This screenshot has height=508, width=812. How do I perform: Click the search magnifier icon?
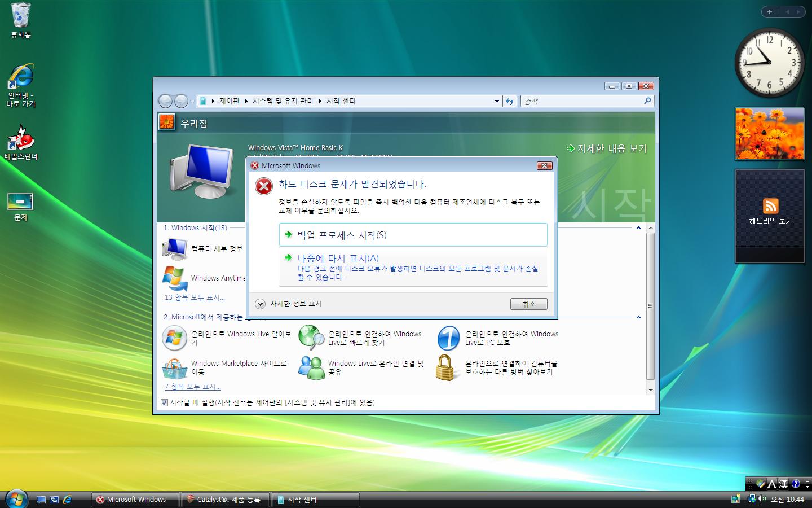pyautogui.click(x=647, y=101)
